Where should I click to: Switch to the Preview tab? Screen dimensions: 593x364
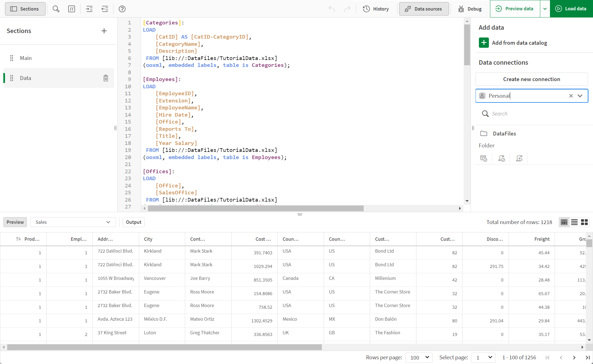pyautogui.click(x=15, y=222)
